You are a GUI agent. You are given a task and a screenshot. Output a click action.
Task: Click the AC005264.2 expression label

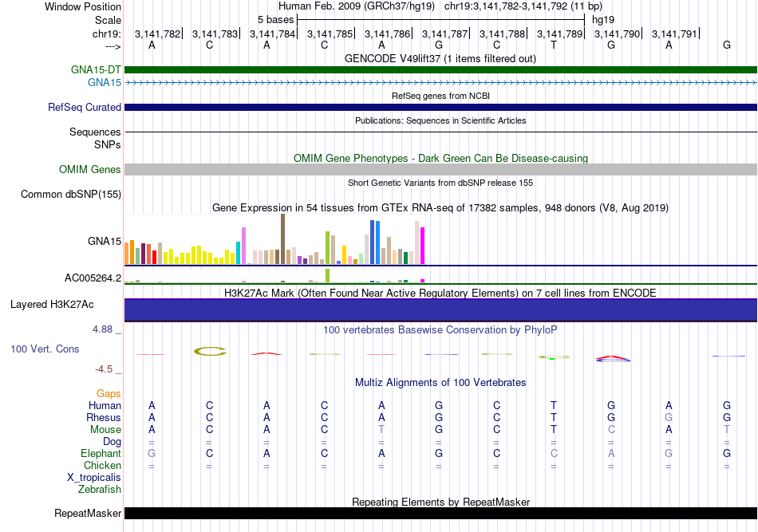click(93, 278)
